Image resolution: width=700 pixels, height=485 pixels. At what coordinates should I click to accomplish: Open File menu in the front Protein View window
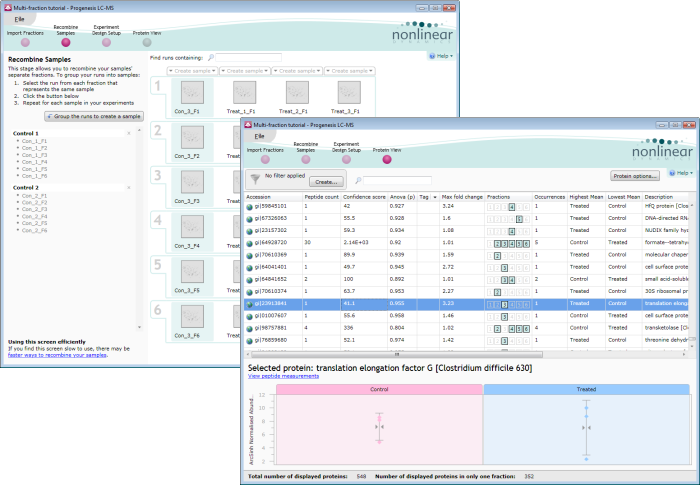pos(259,136)
